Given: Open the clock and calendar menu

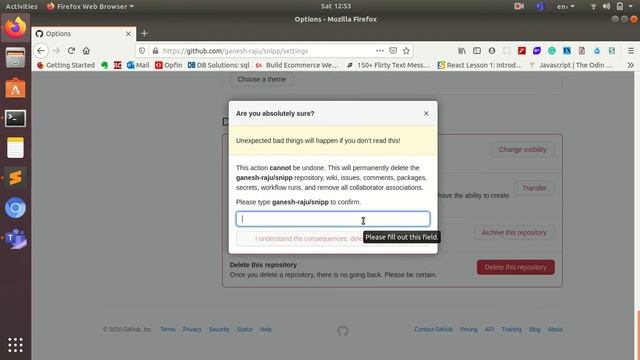Looking at the screenshot, I should click(x=336, y=6).
